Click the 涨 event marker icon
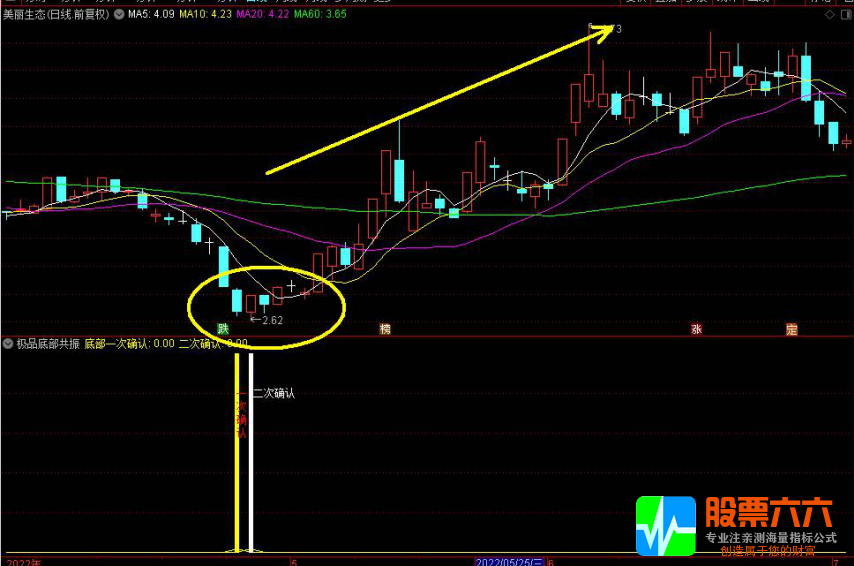 click(696, 329)
